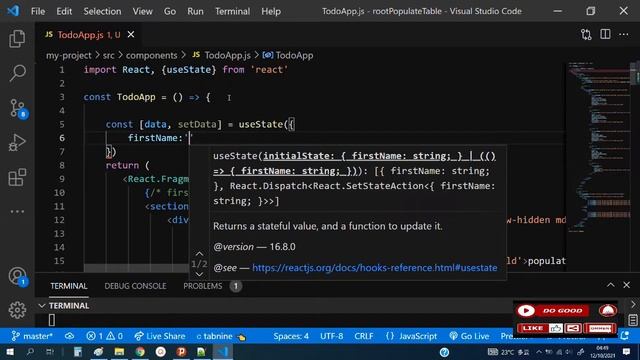Open the Go menu
Image resolution: width=640 pixels, height=360 pixels.
point(170,11)
